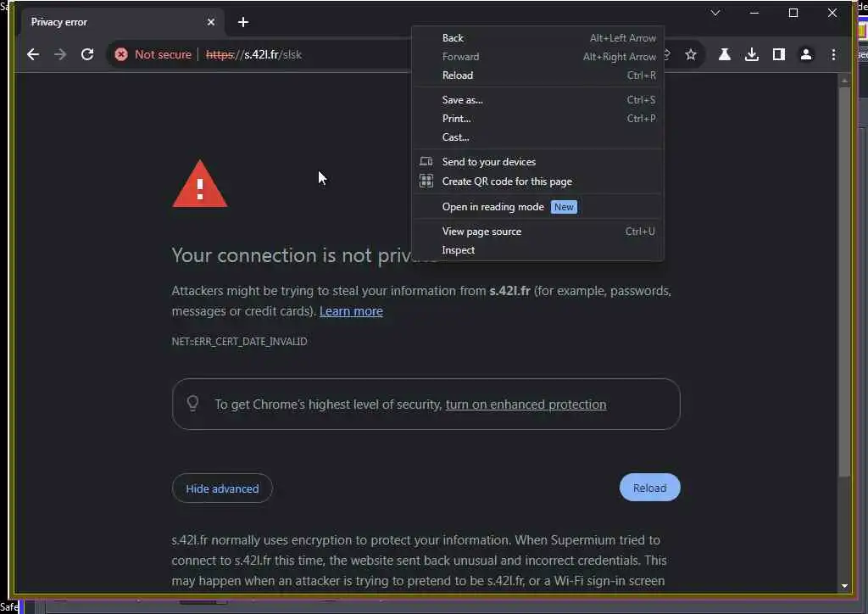Maximize the browser window
The width and height of the screenshot is (868, 614).
(793, 13)
